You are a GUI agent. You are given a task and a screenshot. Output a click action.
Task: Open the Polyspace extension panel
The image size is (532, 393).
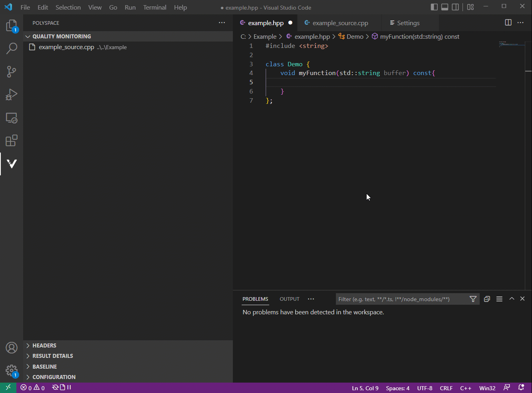click(12, 164)
